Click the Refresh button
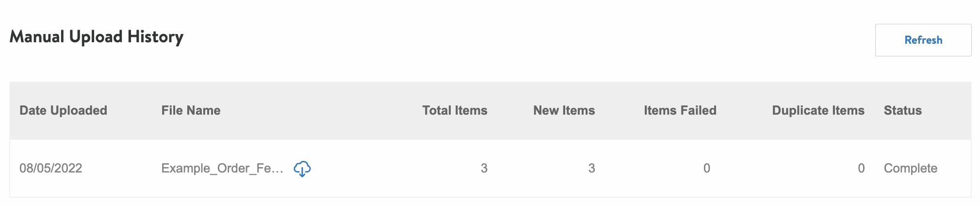Image resolution: width=980 pixels, height=206 pixels. pyautogui.click(x=923, y=40)
